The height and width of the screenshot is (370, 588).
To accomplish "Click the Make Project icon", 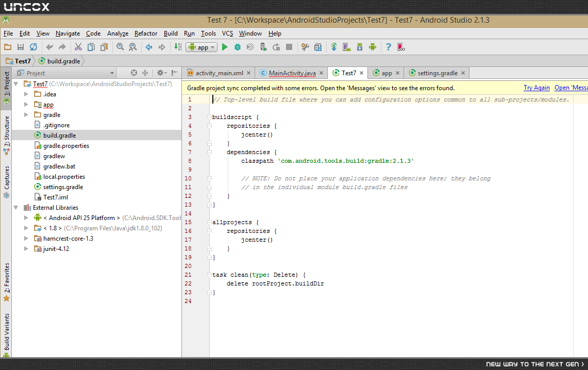I will tap(178, 47).
